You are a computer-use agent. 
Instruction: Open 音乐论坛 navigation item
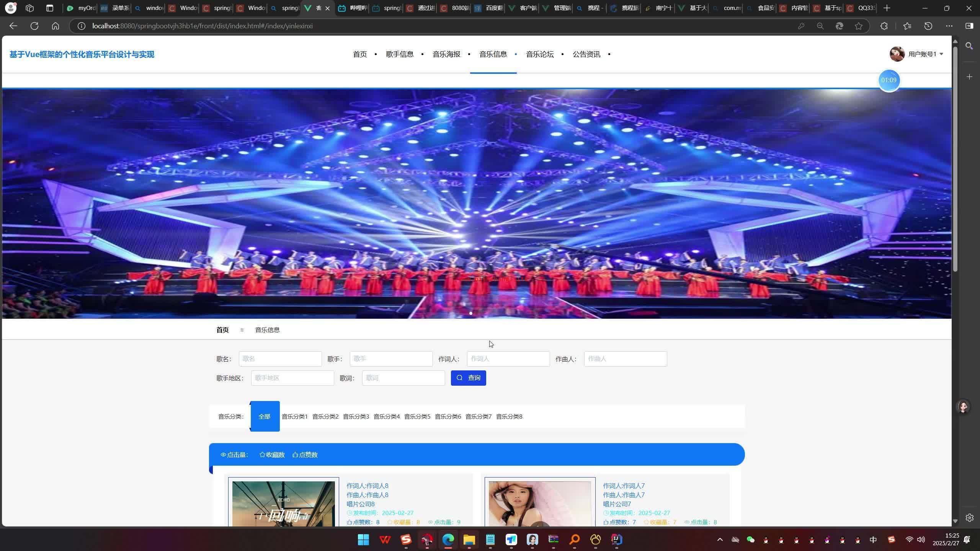pyautogui.click(x=540, y=54)
